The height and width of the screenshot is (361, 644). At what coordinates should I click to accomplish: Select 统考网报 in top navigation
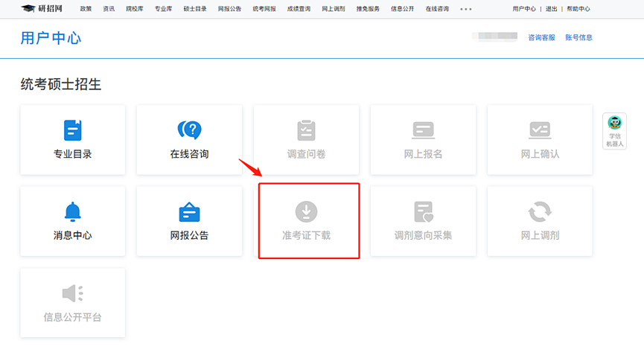click(x=264, y=9)
